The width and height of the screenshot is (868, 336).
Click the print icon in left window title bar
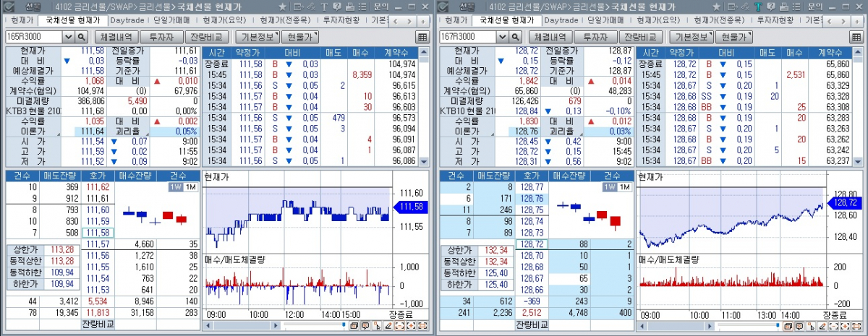point(350,7)
